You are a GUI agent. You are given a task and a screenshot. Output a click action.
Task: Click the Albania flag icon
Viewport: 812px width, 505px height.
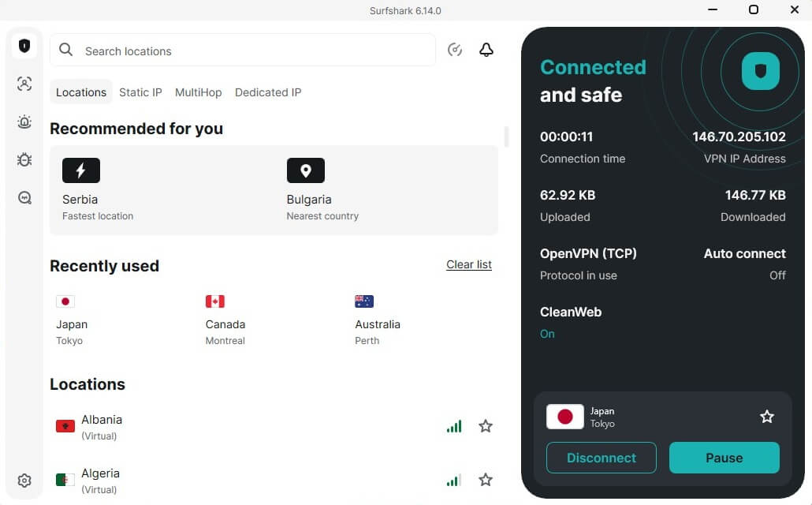[x=65, y=426]
